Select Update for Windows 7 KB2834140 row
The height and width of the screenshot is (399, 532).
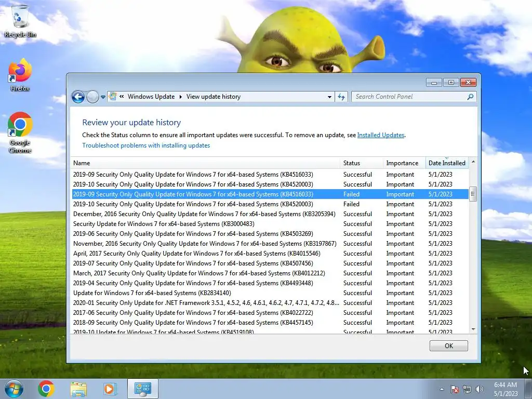(270, 292)
